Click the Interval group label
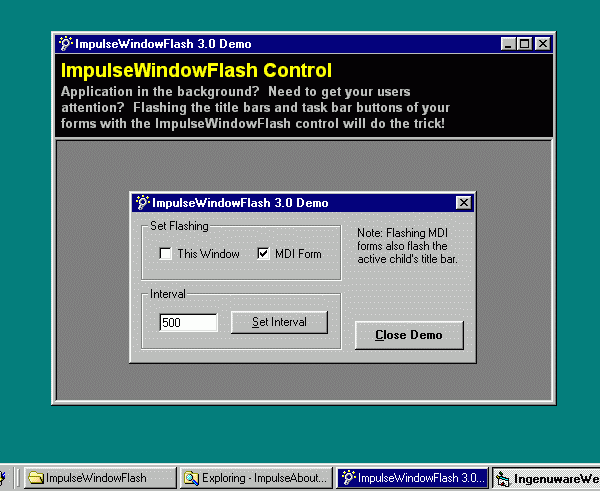Image resolution: width=600 pixels, height=491 pixels. [168, 294]
